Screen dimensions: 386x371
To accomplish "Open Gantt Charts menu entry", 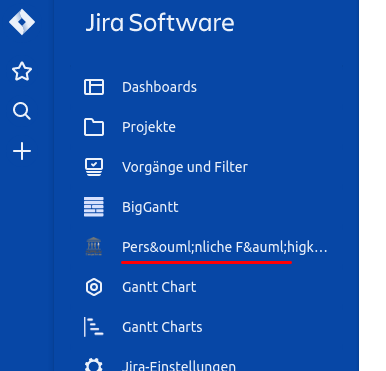I will [x=162, y=327].
